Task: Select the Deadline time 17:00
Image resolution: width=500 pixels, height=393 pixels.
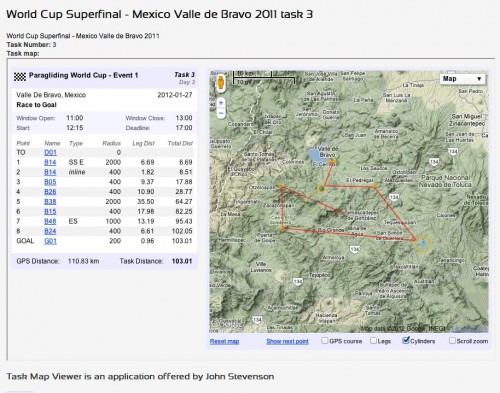Action: (x=184, y=128)
